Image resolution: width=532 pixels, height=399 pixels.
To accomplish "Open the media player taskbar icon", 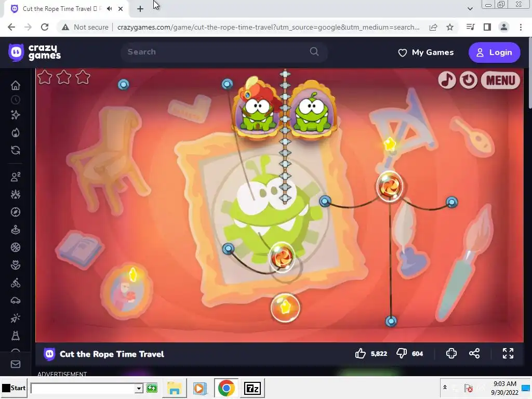I will click(x=199, y=388).
